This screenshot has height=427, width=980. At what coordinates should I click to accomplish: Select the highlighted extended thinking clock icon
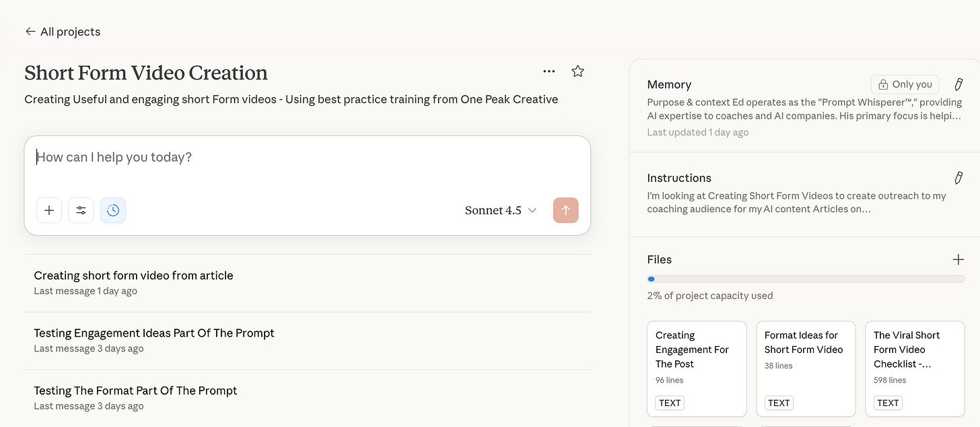coord(112,210)
